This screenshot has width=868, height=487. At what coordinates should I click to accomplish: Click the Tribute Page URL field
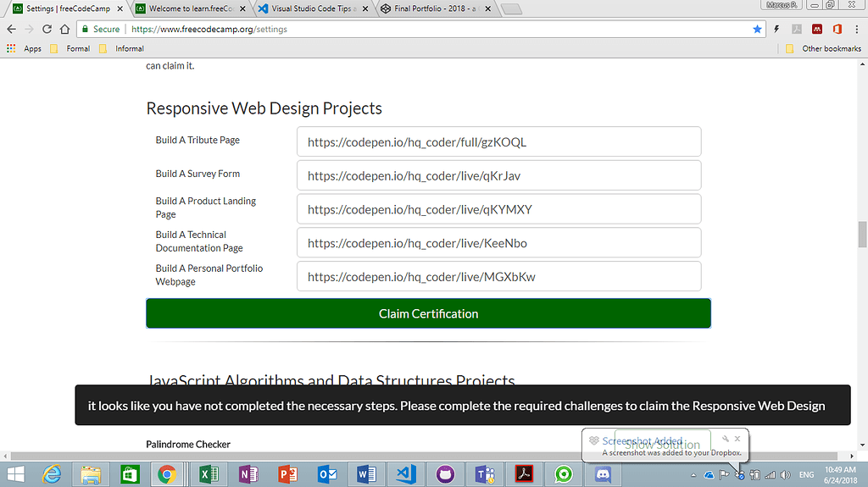[498, 141]
